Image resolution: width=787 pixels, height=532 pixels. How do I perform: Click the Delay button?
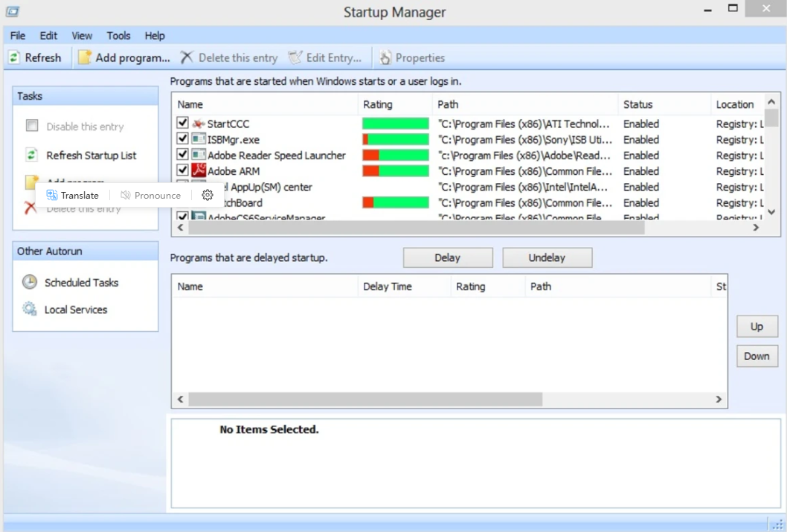point(448,257)
